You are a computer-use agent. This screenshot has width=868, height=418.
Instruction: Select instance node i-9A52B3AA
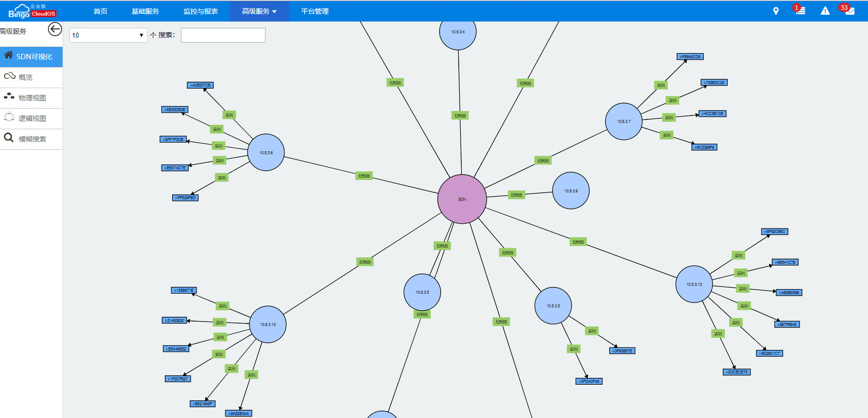[239, 414]
